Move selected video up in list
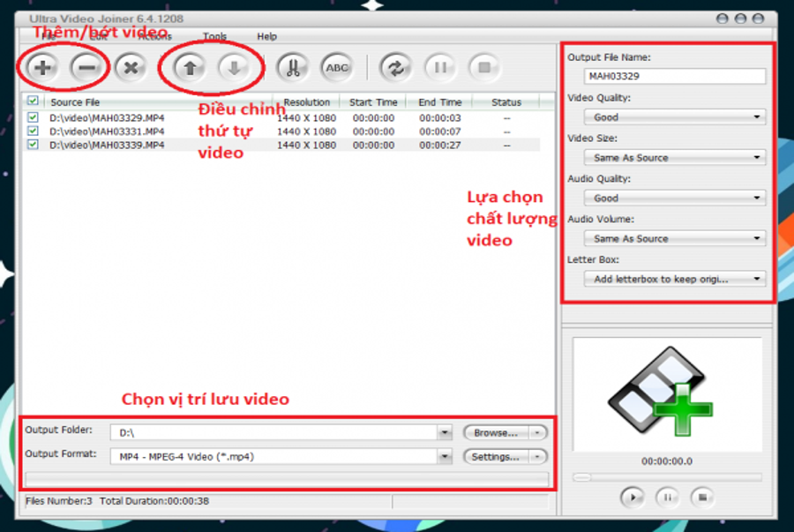794x532 pixels. coord(190,67)
